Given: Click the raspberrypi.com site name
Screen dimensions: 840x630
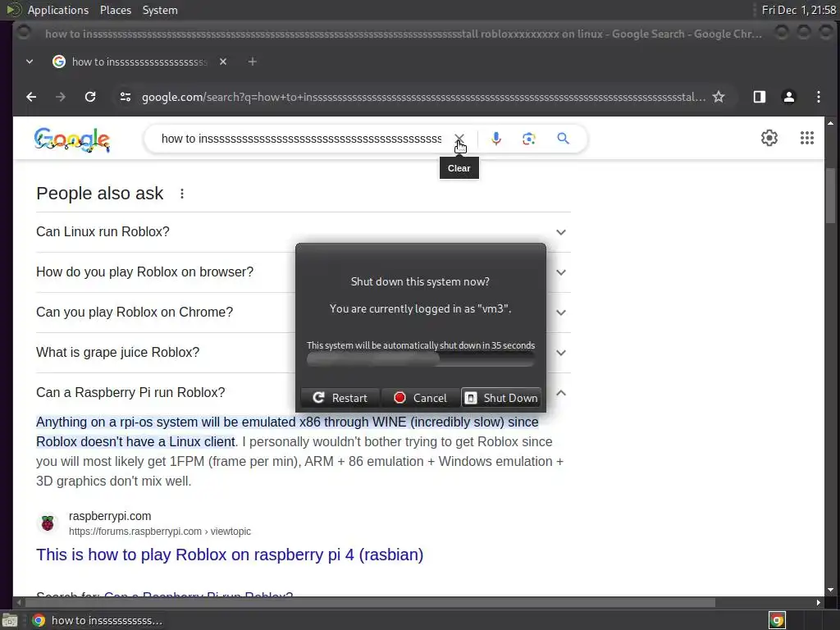Looking at the screenshot, I should 110,516.
